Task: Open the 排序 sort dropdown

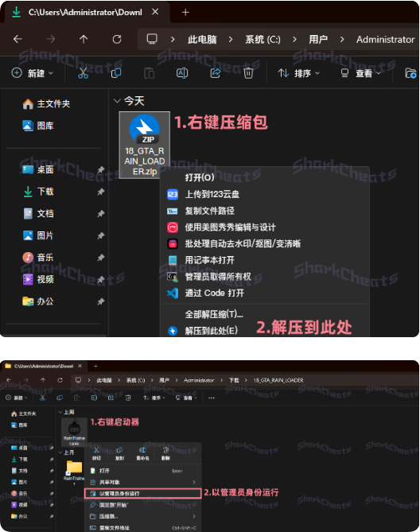Action: point(299,73)
